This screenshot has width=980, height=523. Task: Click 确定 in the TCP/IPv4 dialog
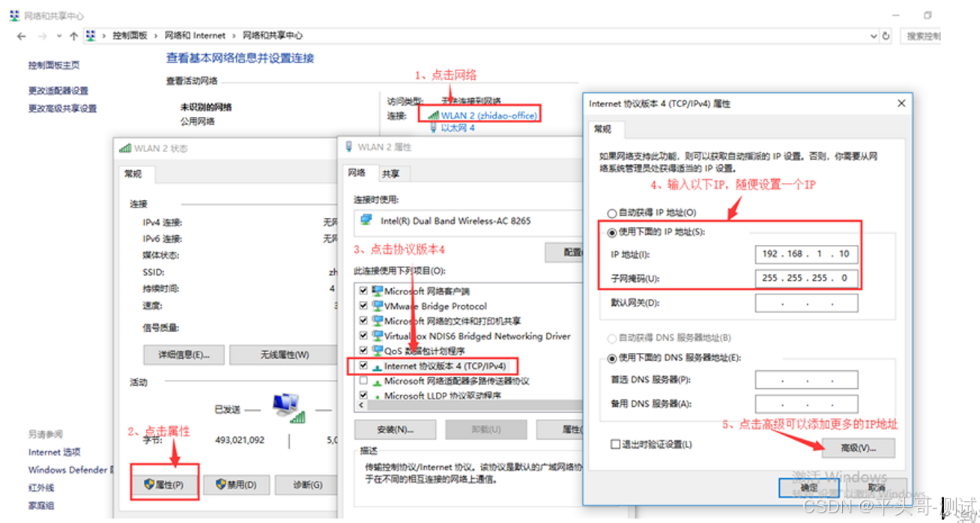[x=809, y=487]
